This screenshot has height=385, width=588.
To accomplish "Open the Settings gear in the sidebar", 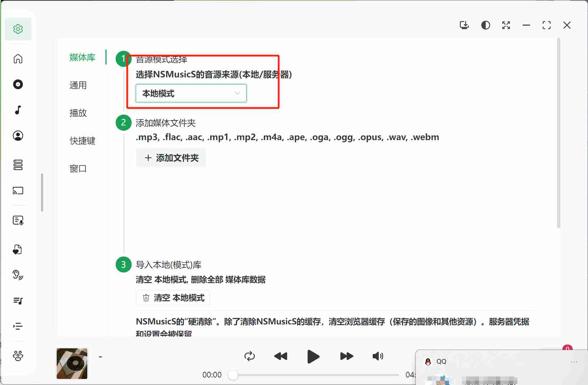I will [18, 29].
